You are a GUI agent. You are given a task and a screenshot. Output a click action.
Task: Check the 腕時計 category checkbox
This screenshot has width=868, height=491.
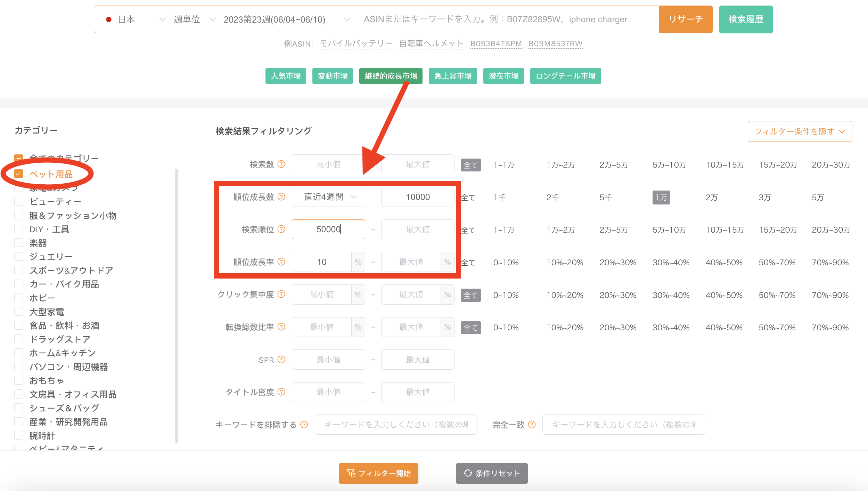[19, 435]
